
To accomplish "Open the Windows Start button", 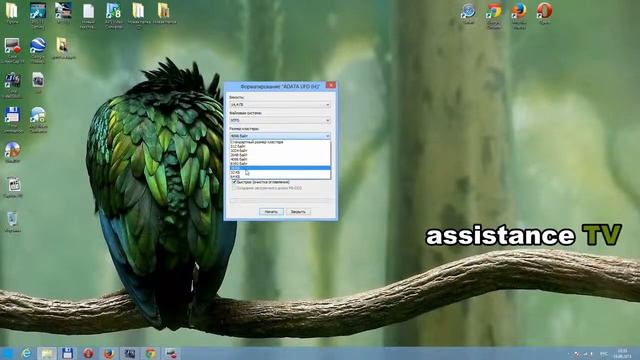I will click(7, 353).
